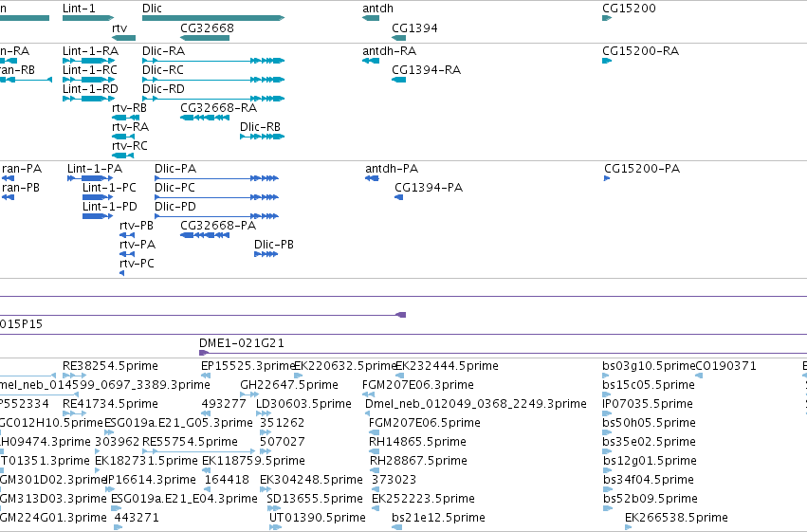Select the Lint-1 gene feature
Viewport: 807px width, 532px height.
point(88,18)
